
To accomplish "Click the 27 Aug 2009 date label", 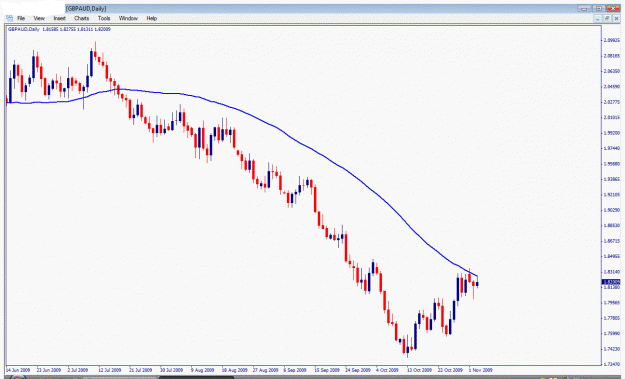I will point(265,370).
